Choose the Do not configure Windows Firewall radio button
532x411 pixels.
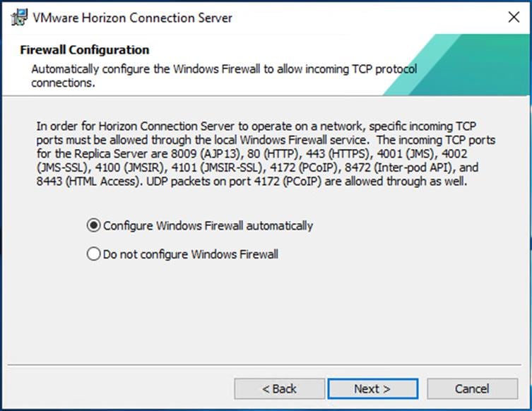tap(93, 254)
